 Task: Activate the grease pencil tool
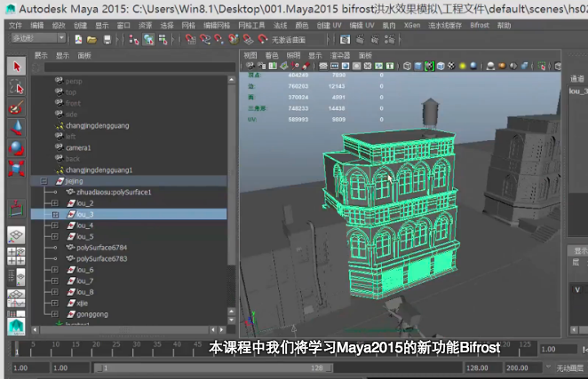click(306, 66)
